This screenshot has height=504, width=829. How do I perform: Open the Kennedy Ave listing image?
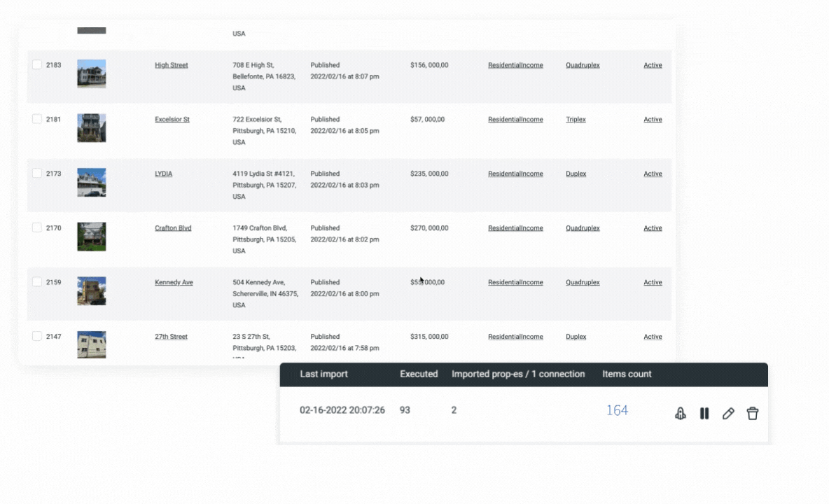point(91,290)
